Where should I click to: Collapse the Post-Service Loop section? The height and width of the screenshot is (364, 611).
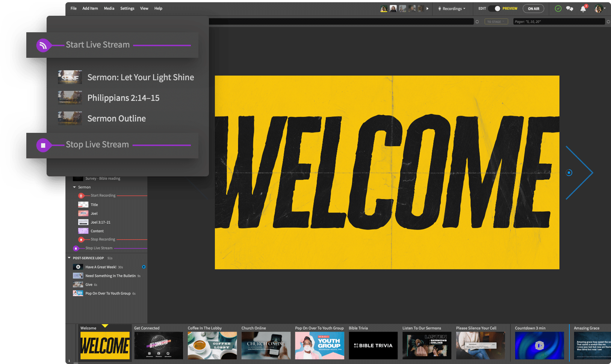(x=69, y=258)
